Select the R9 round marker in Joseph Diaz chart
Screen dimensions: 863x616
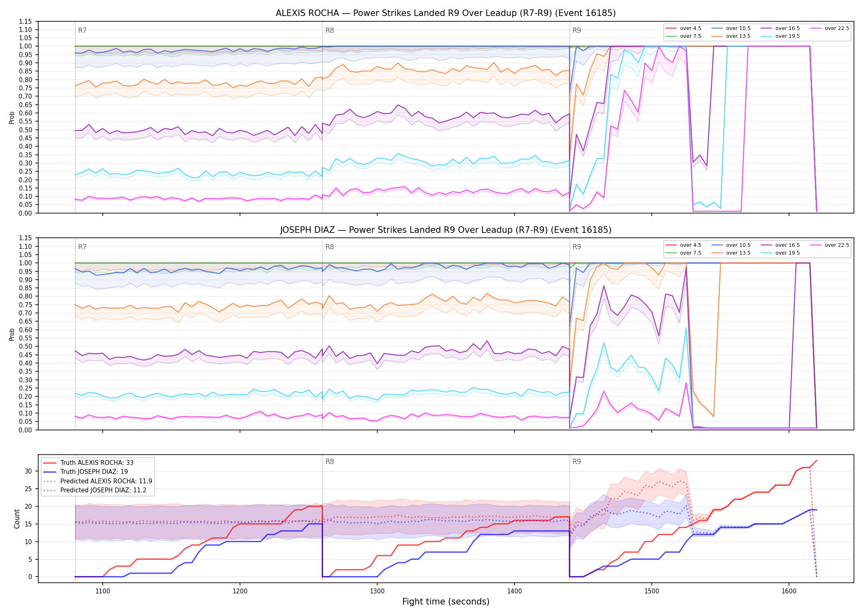pos(577,247)
